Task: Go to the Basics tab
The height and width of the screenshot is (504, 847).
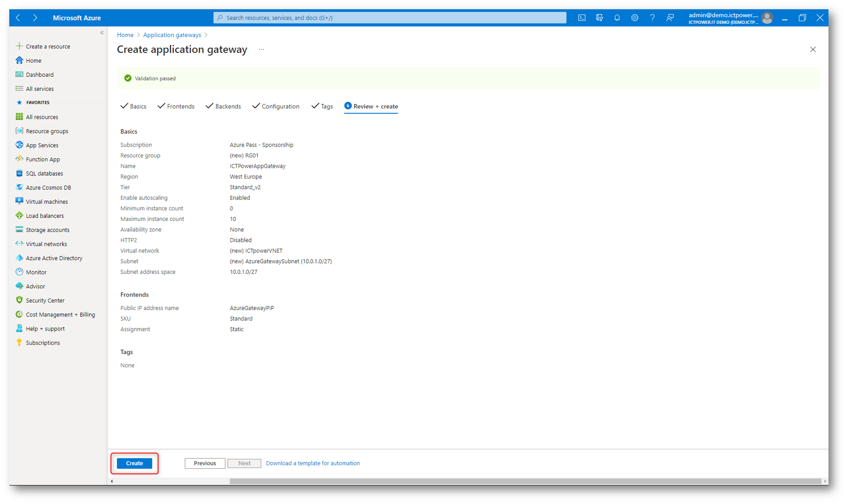Action: [134, 106]
